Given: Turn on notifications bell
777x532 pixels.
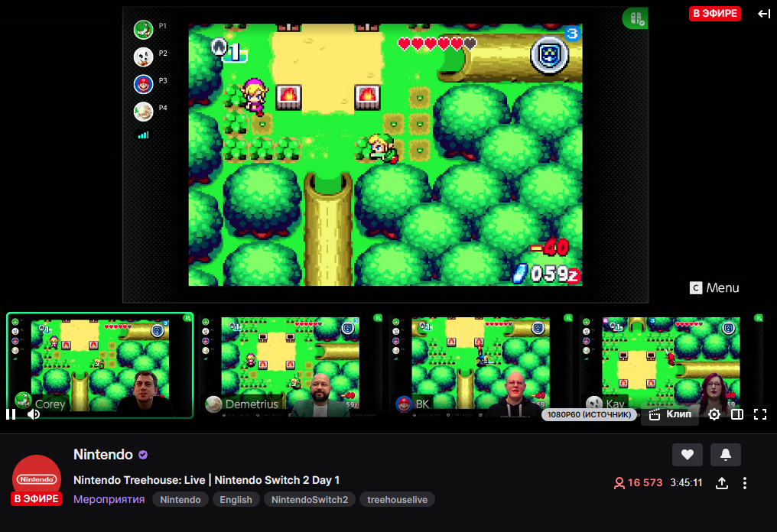Looking at the screenshot, I should (x=726, y=454).
